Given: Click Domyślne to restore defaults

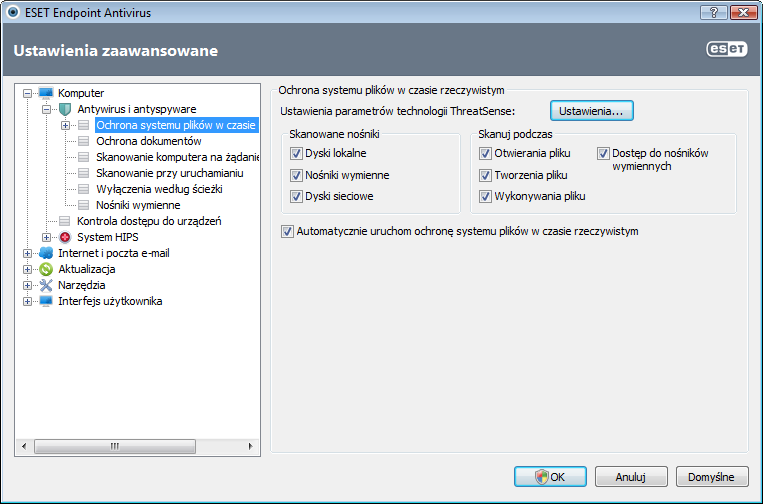Looking at the screenshot, I should click(712, 477).
